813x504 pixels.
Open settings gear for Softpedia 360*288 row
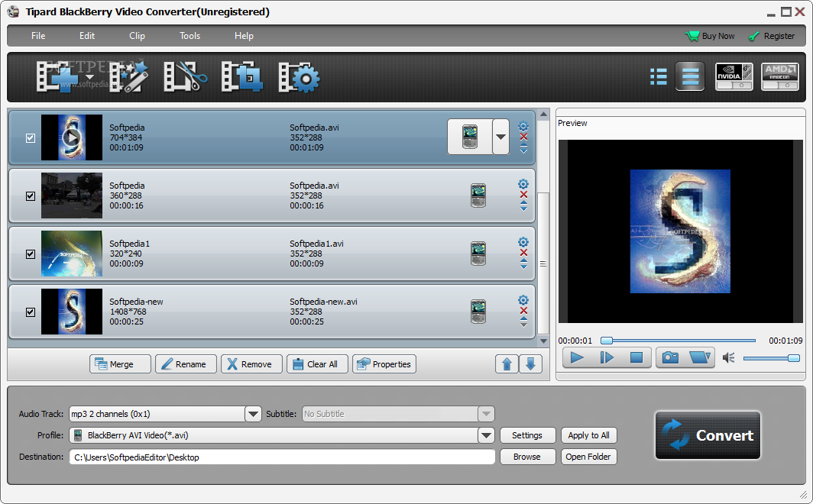523,184
